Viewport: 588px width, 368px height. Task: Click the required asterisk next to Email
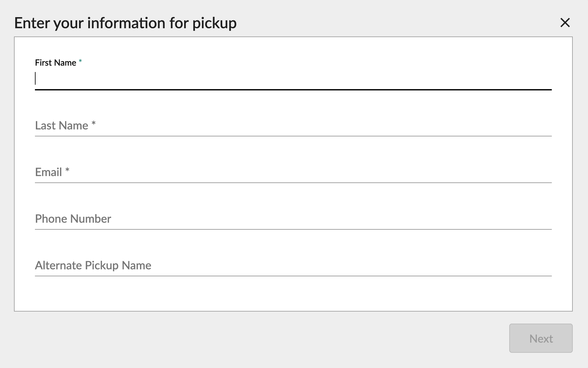(x=67, y=170)
